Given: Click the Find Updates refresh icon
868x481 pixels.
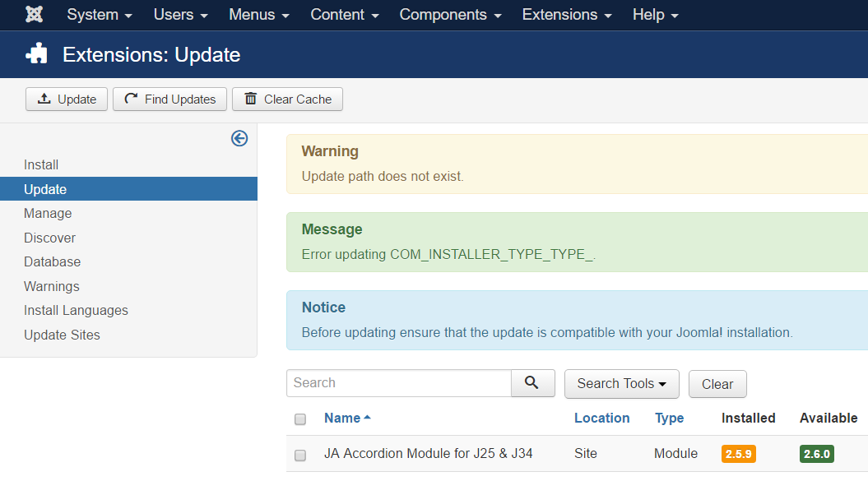Looking at the screenshot, I should tap(132, 99).
